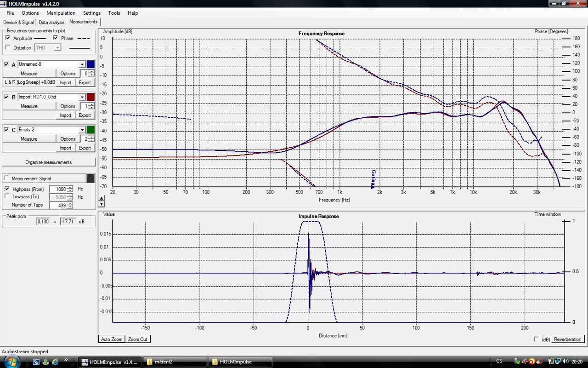
Task: Click the CS language indicator
Action: (499, 361)
